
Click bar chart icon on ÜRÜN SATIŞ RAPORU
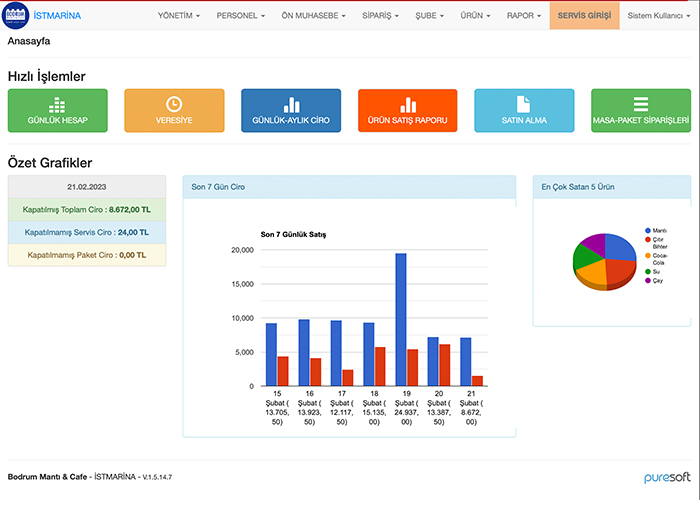408,105
